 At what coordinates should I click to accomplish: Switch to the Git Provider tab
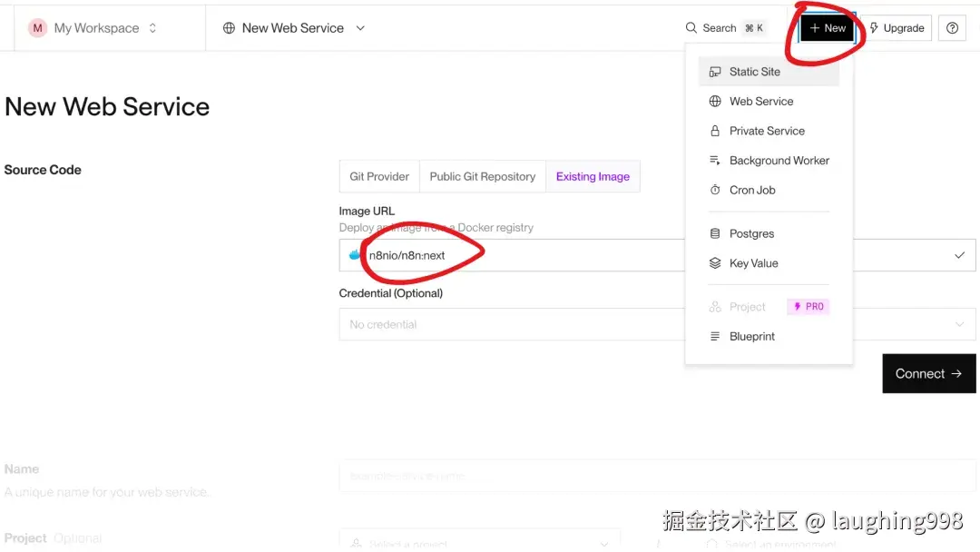click(x=379, y=177)
